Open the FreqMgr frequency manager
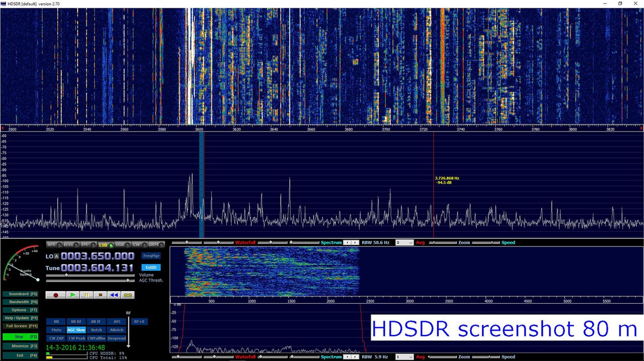 click(x=151, y=256)
